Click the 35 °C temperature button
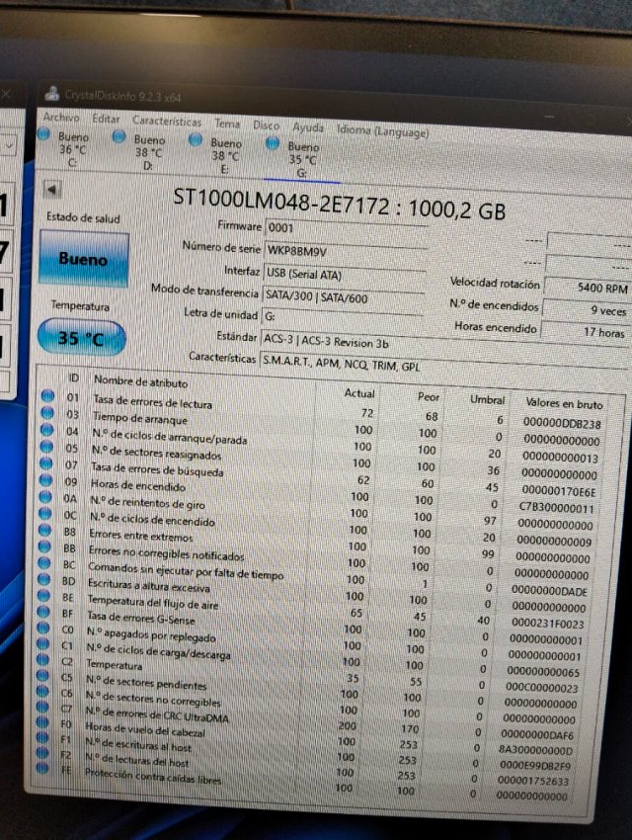Image resolution: width=632 pixels, height=840 pixels. click(81, 338)
